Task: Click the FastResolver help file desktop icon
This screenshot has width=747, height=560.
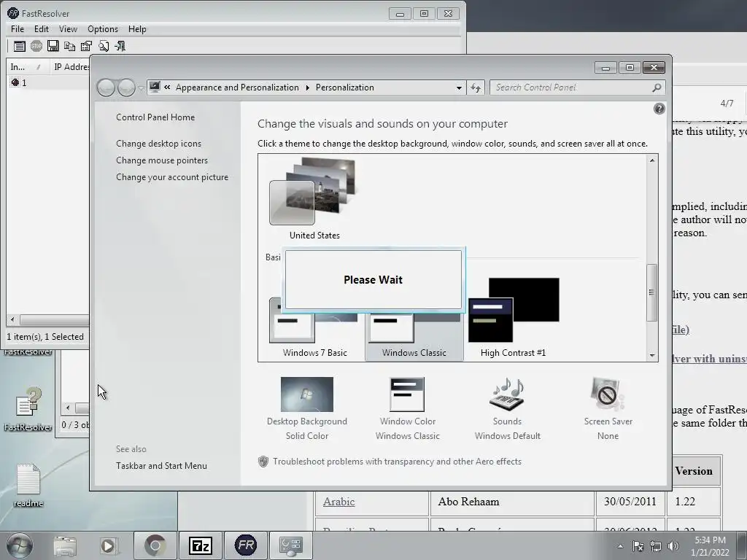Action: pyautogui.click(x=28, y=408)
